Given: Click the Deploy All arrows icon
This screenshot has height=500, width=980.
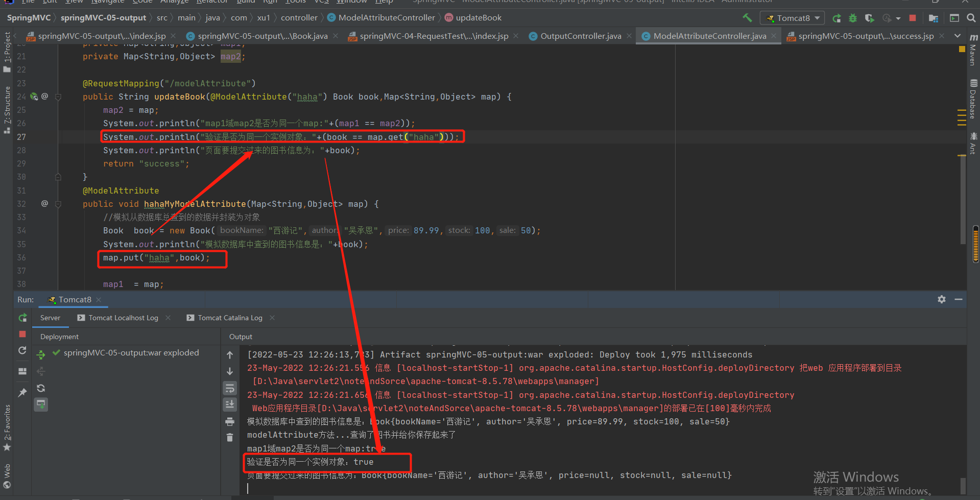Looking at the screenshot, I should click(x=41, y=354).
